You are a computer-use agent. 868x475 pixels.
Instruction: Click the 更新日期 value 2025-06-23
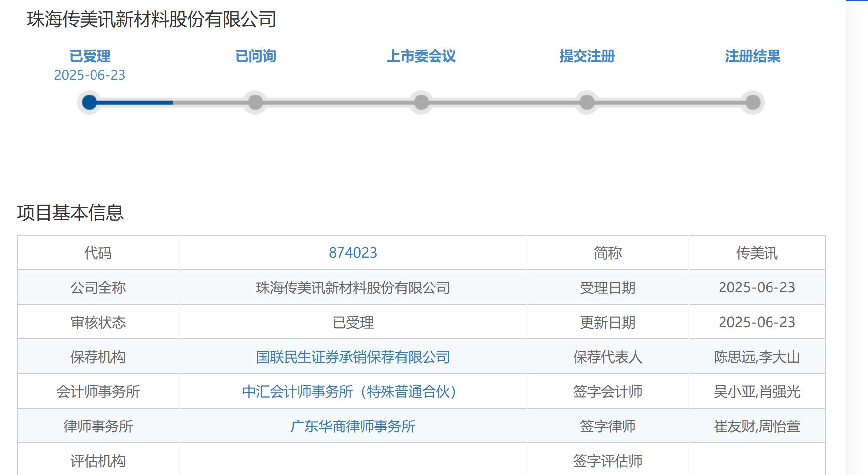coord(757,322)
